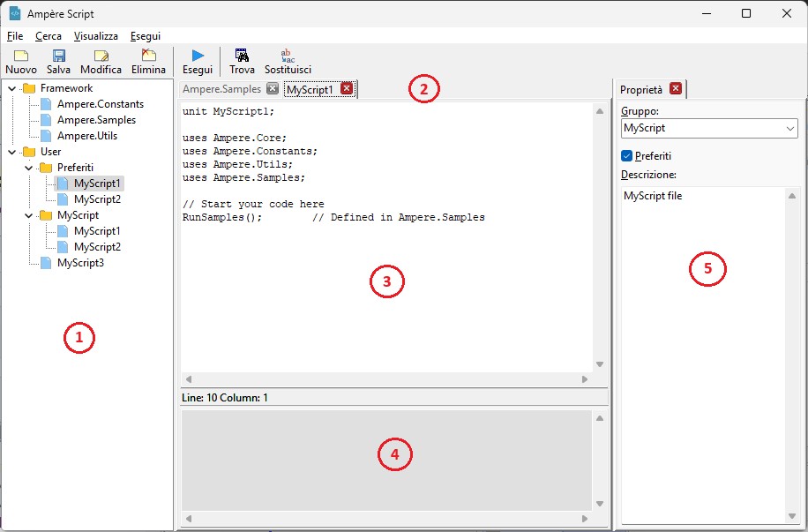Screen dimensions: 808x532
Task: Click the '// Start your code here' comment
Action: click(253, 204)
